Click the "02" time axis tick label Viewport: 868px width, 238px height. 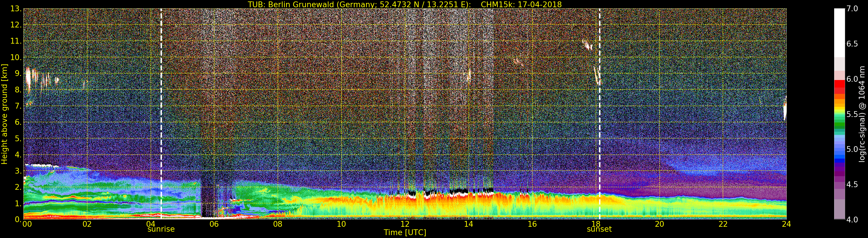pyautogui.click(x=87, y=224)
